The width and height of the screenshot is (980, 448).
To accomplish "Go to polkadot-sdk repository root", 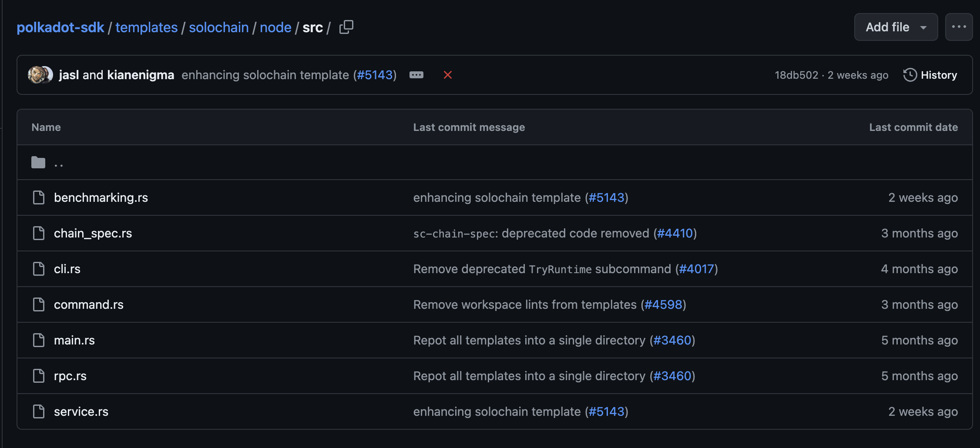I will point(60,27).
